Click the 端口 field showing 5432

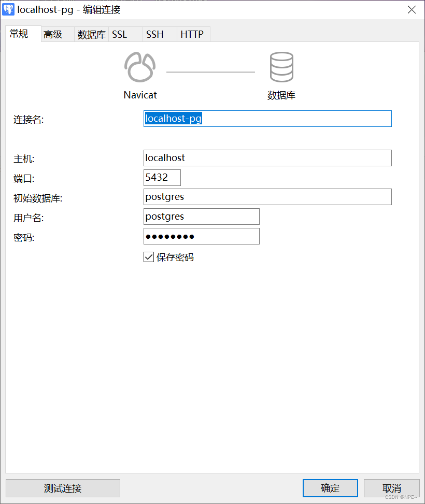(162, 177)
